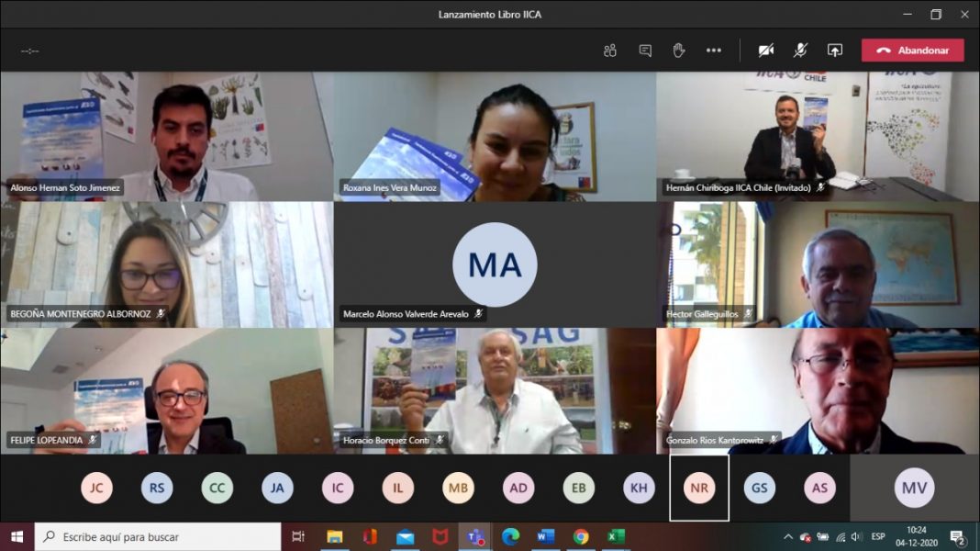Viewport: 980px width, 551px height.
Task: Click the MV participant avatar
Action: [914, 488]
